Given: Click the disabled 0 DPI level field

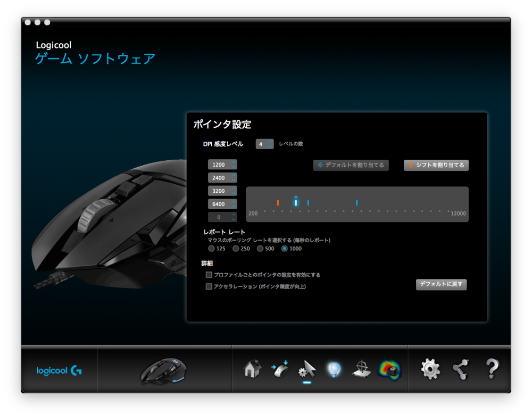Looking at the screenshot, I should click(x=222, y=217).
